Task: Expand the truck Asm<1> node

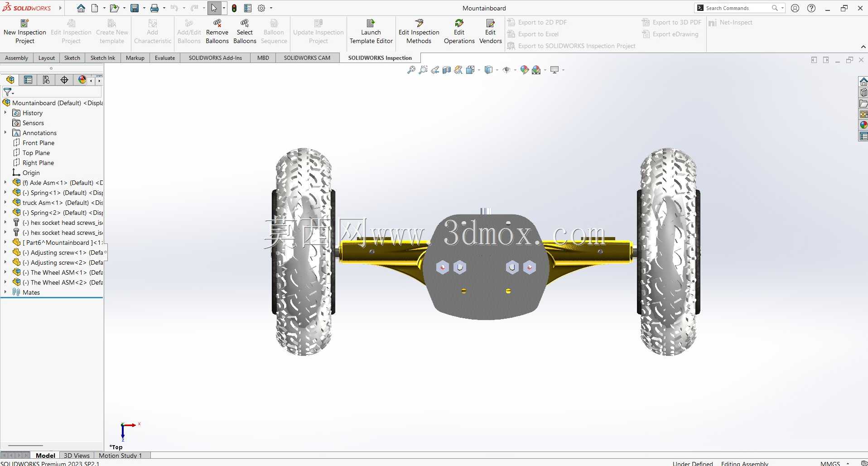Action: click(x=5, y=203)
